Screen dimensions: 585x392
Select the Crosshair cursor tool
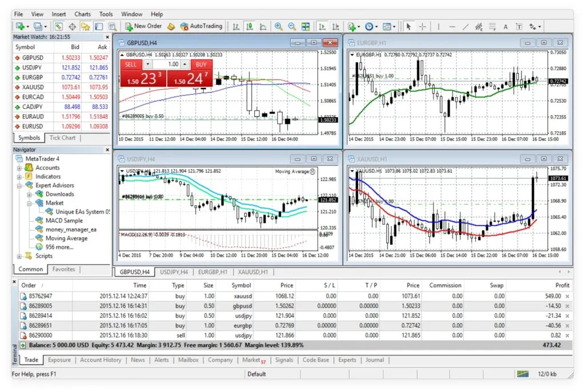tap(423, 26)
